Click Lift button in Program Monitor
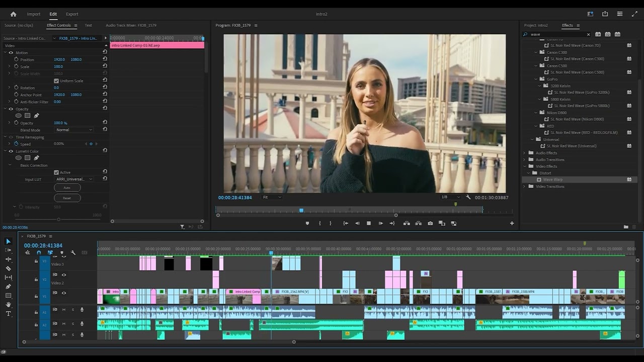This screenshot has width=644, height=362. 407,223
